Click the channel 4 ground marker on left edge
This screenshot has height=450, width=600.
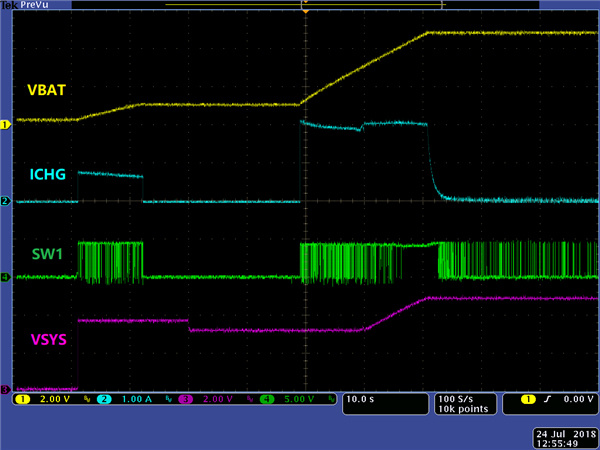[5, 277]
